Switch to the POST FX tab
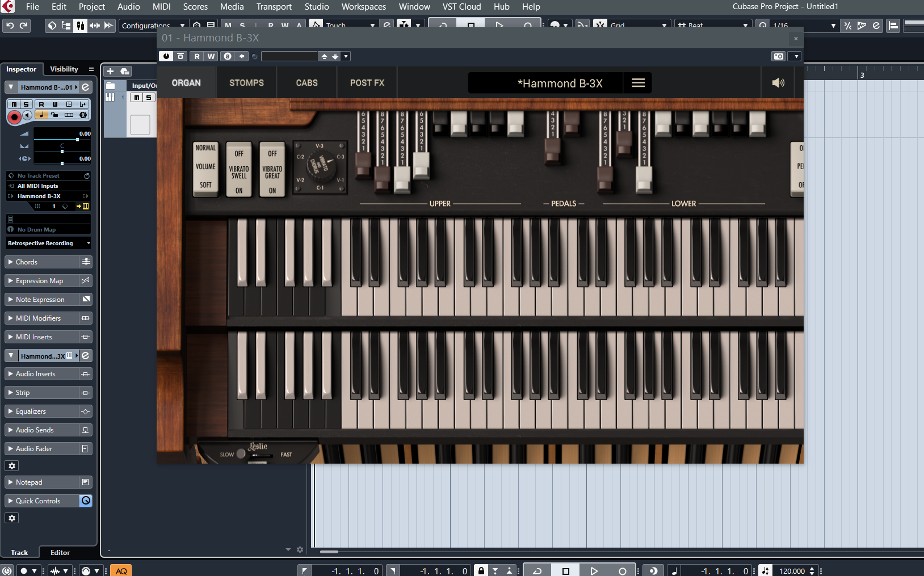Viewport: 924px width, 576px height. pyautogui.click(x=367, y=83)
